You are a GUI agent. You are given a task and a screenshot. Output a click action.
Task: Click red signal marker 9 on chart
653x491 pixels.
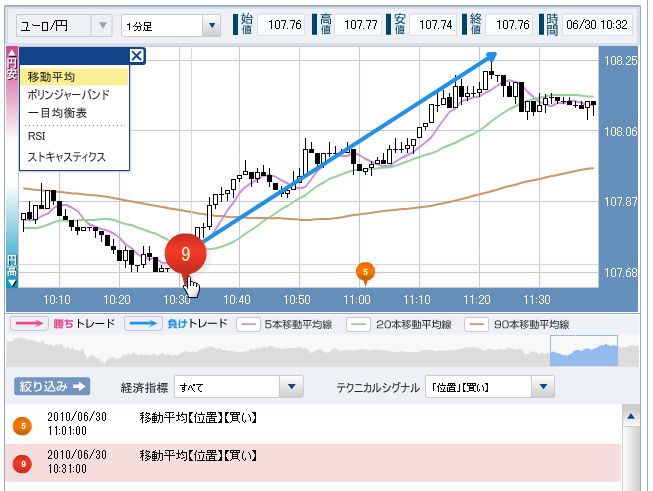pos(185,254)
